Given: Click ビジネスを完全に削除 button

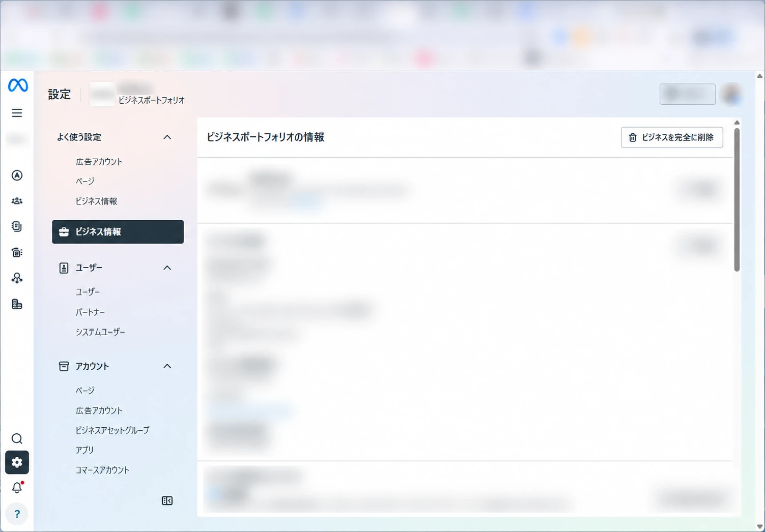Looking at the screenshot, I should [672, 137].
